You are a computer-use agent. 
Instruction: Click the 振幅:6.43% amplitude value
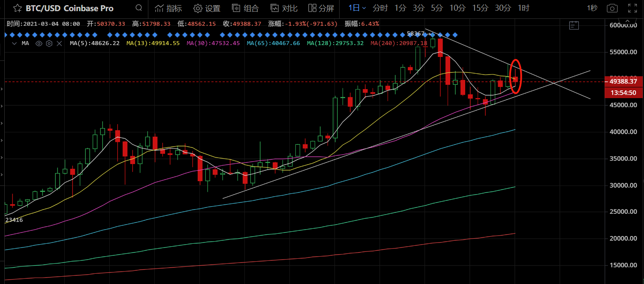click(x=361, y=24)
